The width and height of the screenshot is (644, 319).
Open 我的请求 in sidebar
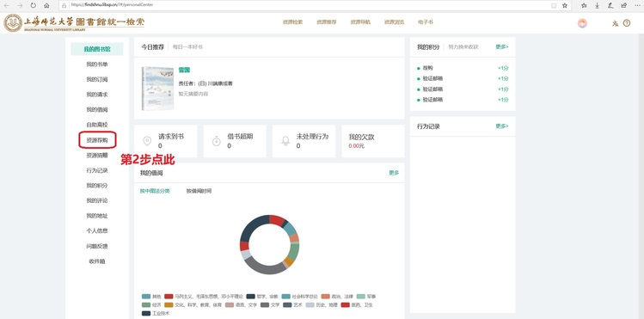97,95
